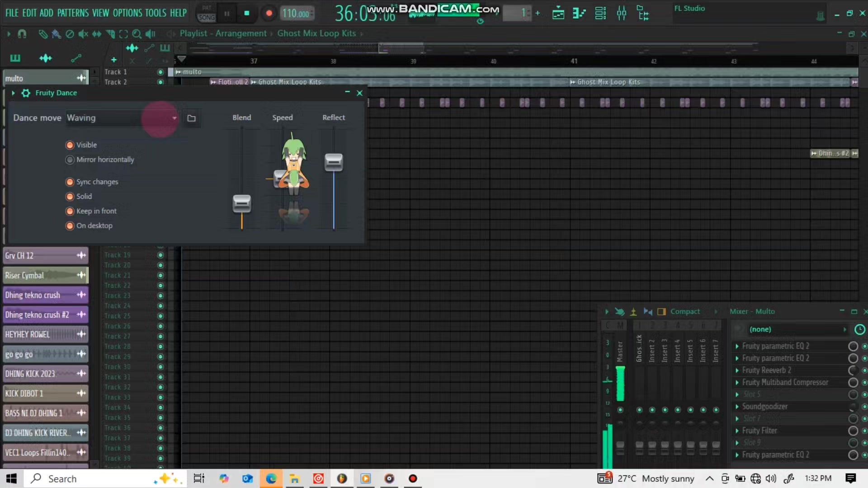Click the Ghost Mix Loop Kits breadcrumb

316,33
